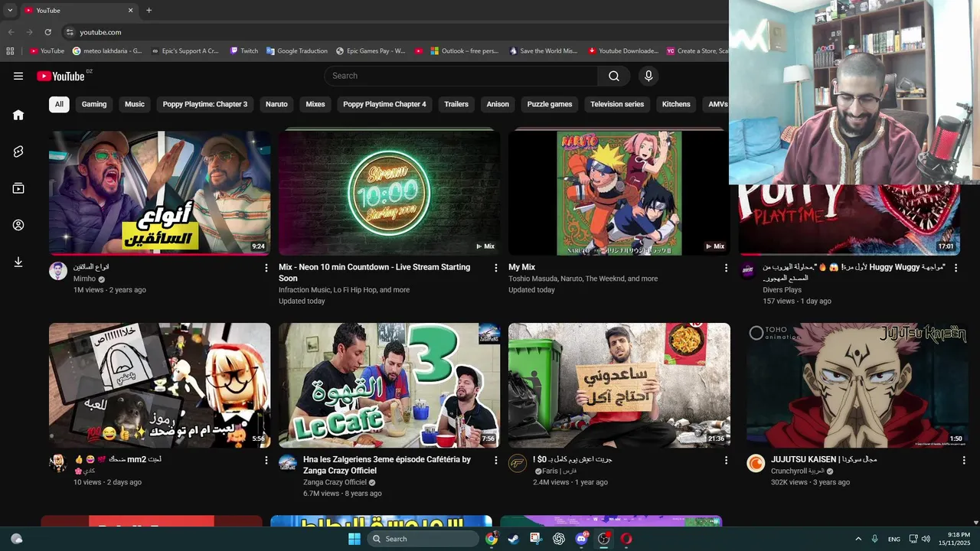This screenshot has width=980, height=551.
Task: Select the Music filter chip
Action: click(135, 104)
